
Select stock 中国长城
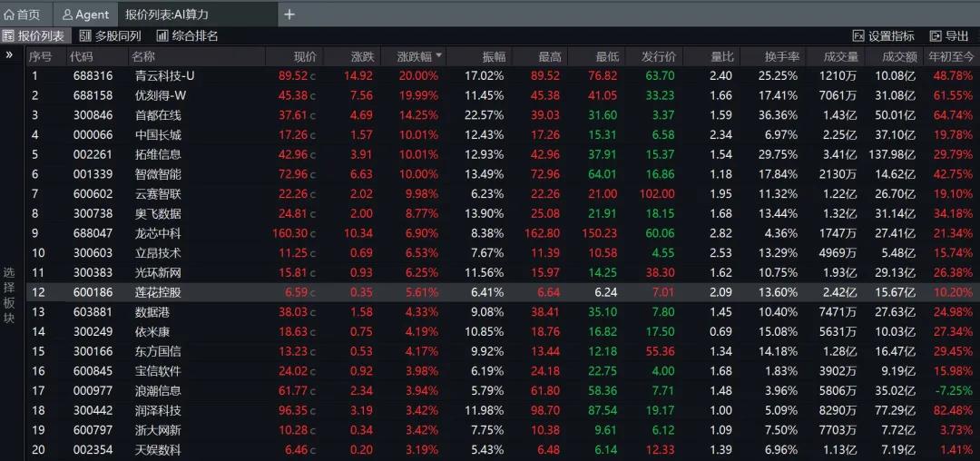pyautogui.click(x=158, y=135)
